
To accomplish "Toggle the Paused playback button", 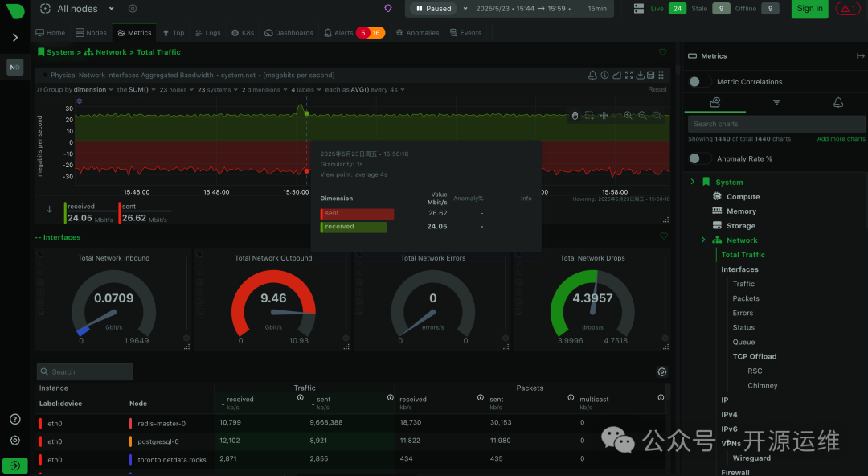I will pos(434,8).
